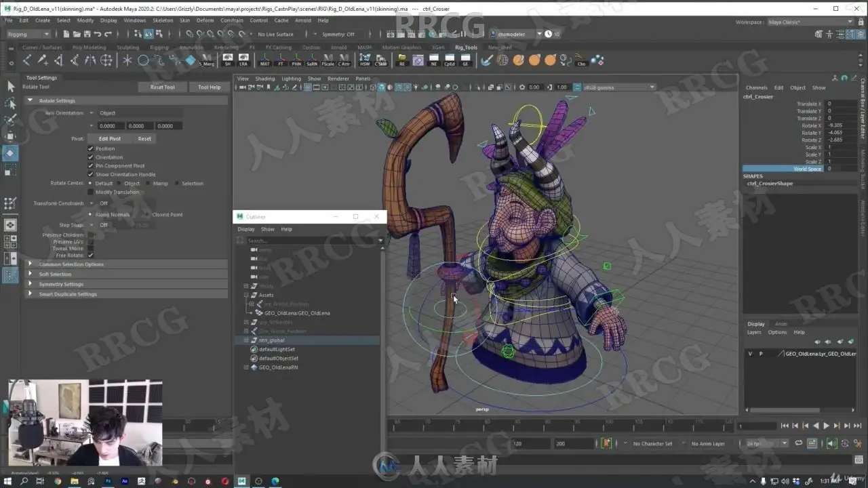Image resolution: width=868 pixels, height=488 pixels.
Task: Enable the Modify Translation checkbox
Action: coord(90,192)
